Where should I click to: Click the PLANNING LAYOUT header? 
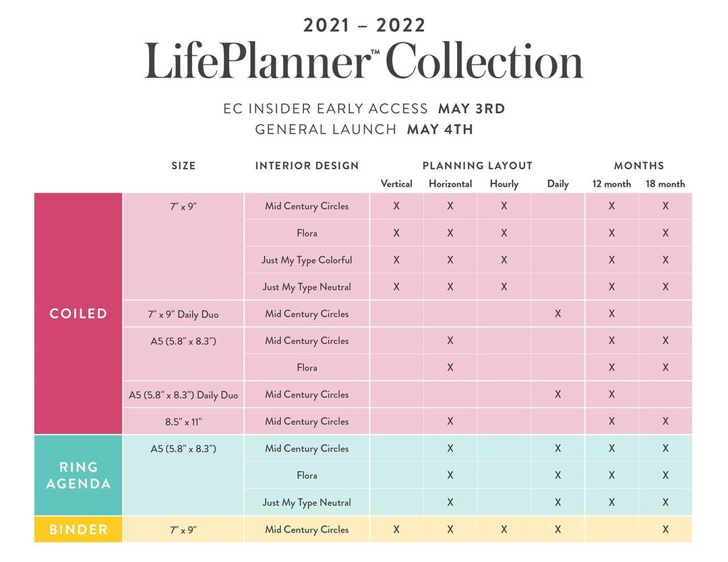point(477,166)
